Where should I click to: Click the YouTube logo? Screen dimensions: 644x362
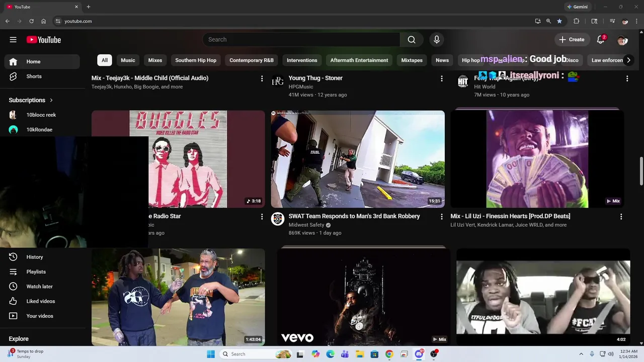44,40
